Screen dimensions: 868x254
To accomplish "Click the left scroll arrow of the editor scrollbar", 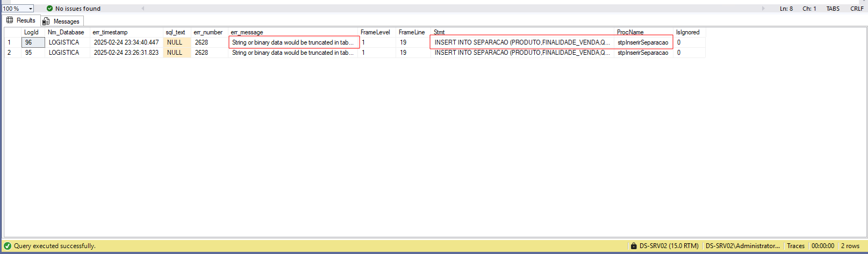I will 142,9.
